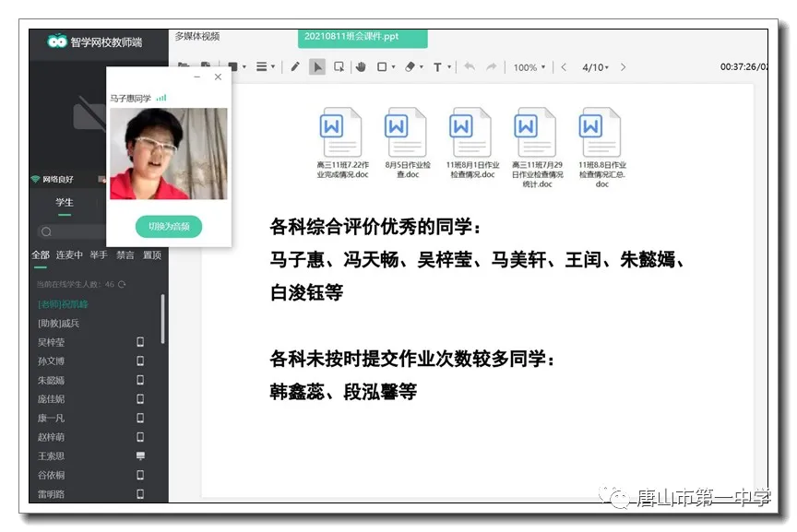Image resolution: width=797 pixels, height=532 pixels.
Task: Open the 100% zoom level dropdown
Action: tap(529, 67)
